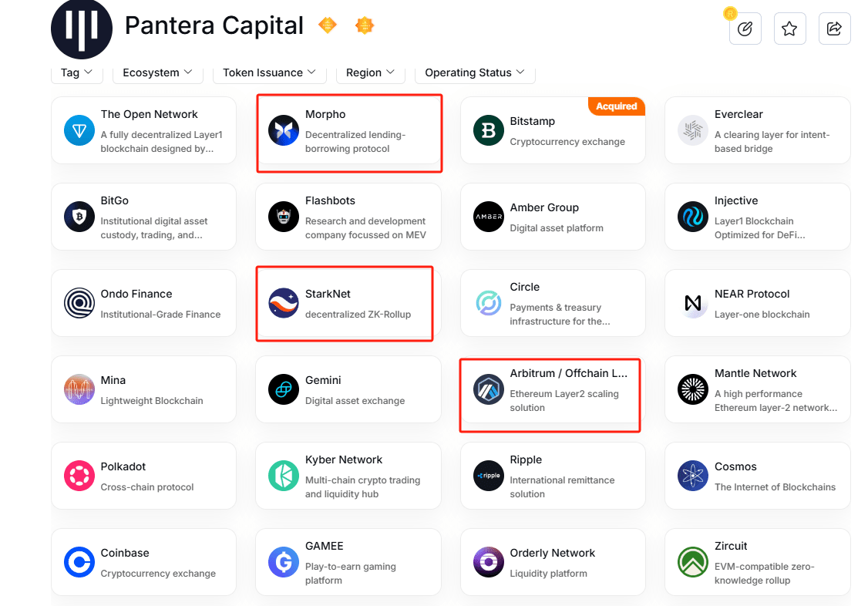Open the Token Issuance dropdown
868x606 pixels.
[269, 72]
